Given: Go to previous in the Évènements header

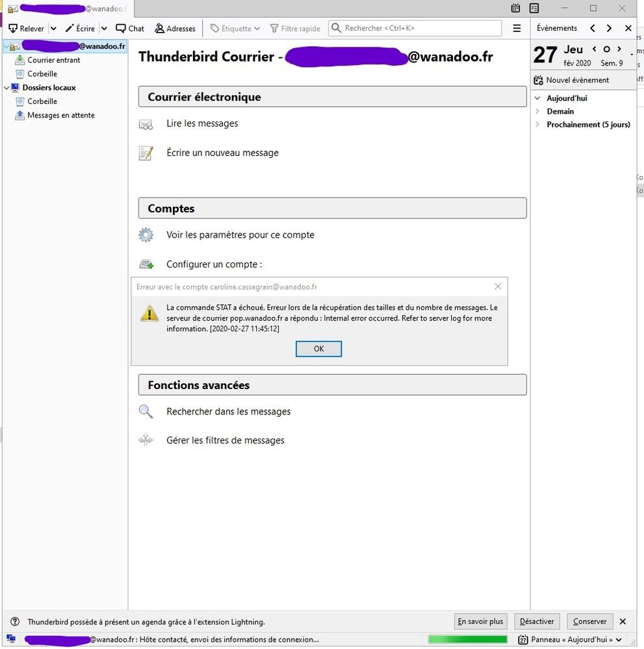Looking at the screenshot, I should coord(593,28).
